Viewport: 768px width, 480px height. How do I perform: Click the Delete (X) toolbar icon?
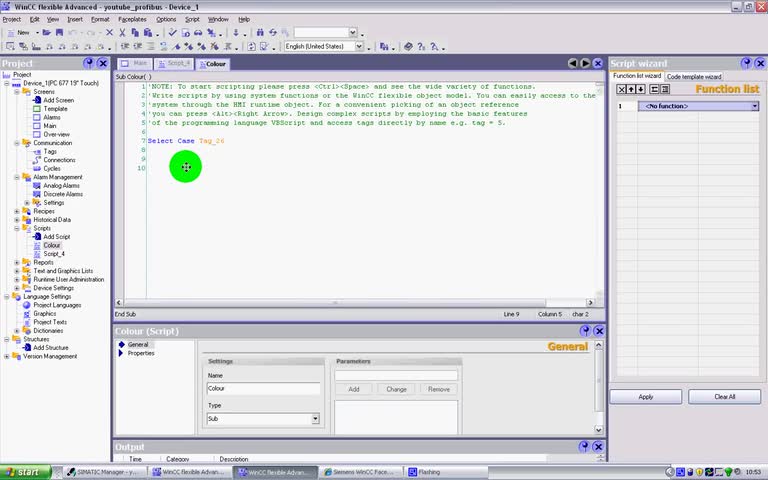pyautogui.click(x=109, y=32)
